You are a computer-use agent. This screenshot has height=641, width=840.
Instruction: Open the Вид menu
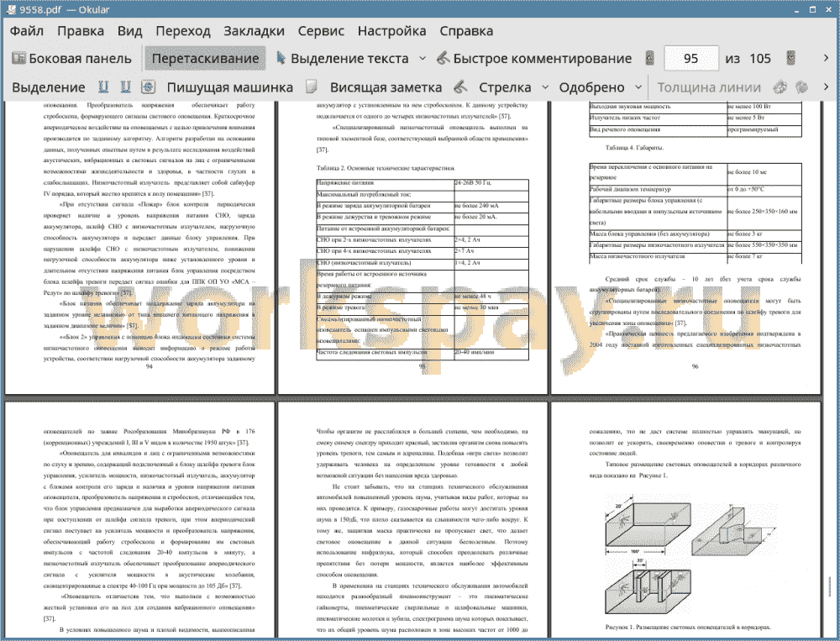[x=129, y=31]
